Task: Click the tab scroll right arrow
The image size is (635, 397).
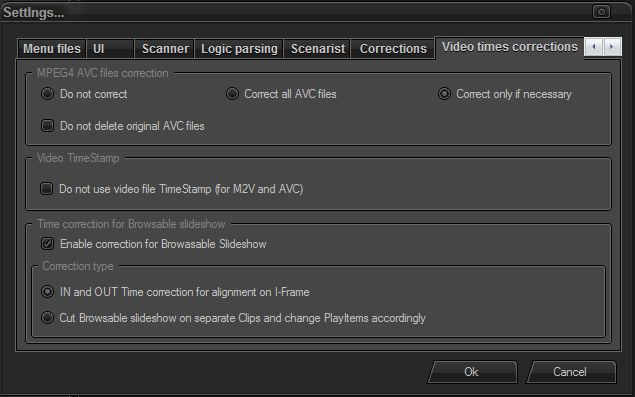Action: [612, 47]
